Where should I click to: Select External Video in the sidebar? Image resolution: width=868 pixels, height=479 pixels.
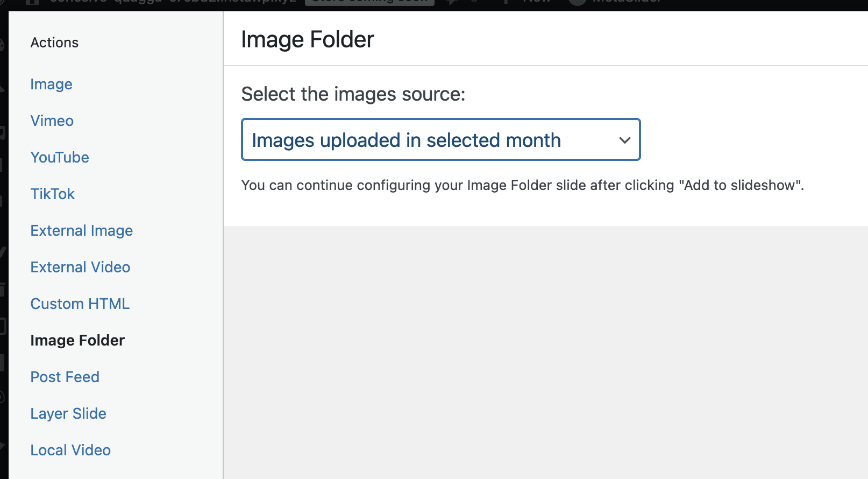pyautogui.click(x=80, y=267)
